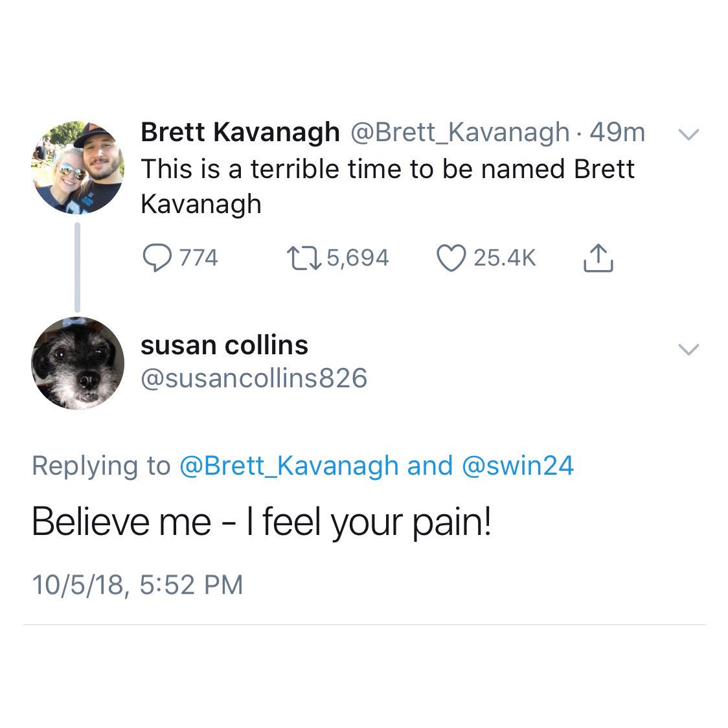Image resolution: width=728 pixels, height=728 pixels.
Task: Expand options chevron on susan's reply
Action: tap(688, 350)
